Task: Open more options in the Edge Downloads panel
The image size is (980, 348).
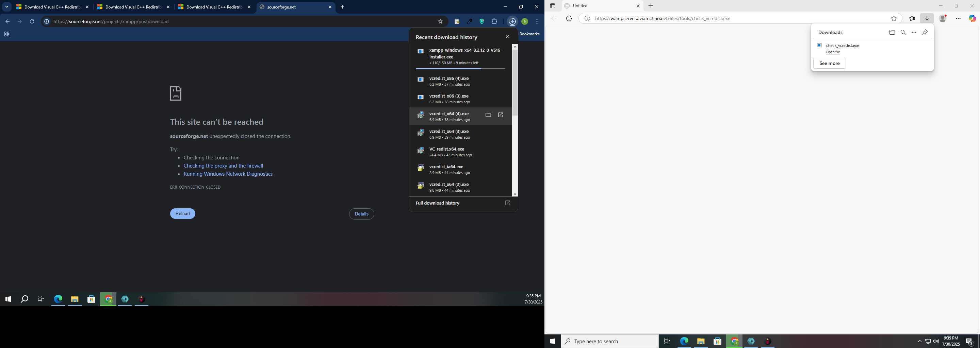Action: [914, 32]
